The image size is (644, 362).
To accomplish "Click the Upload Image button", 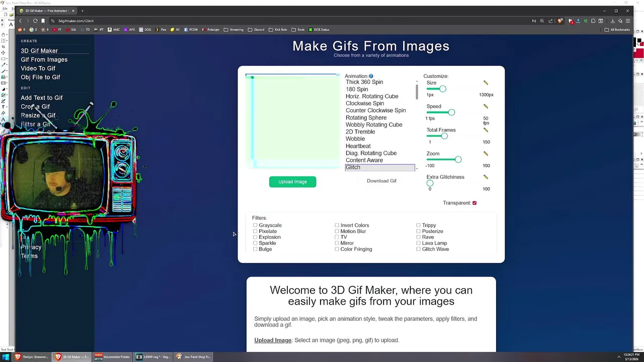I will [x=293, y=182].
